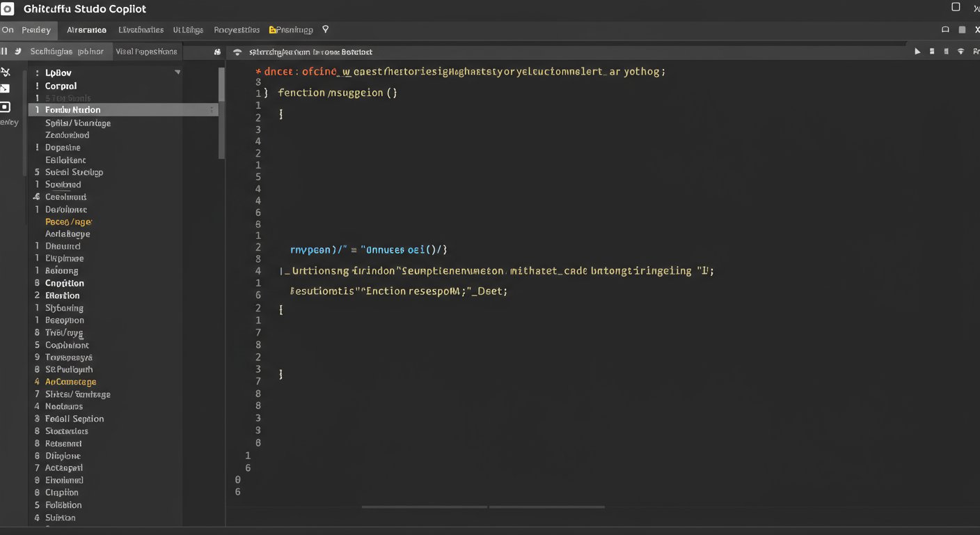The height and width of the screenshot is (535, 980).
Task: Open the Atrerance menu
Action: tap(86, 29)
